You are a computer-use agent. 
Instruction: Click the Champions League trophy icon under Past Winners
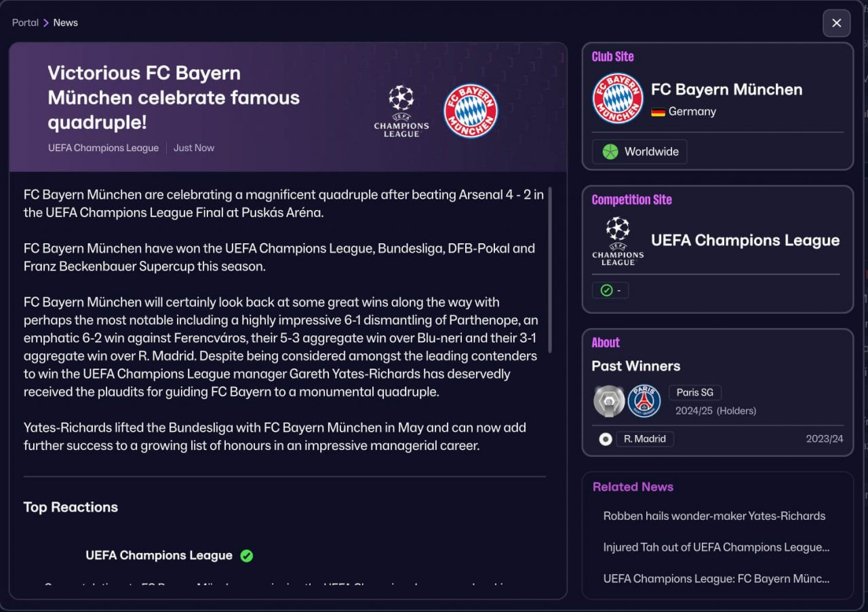click(x=609, y=401)
